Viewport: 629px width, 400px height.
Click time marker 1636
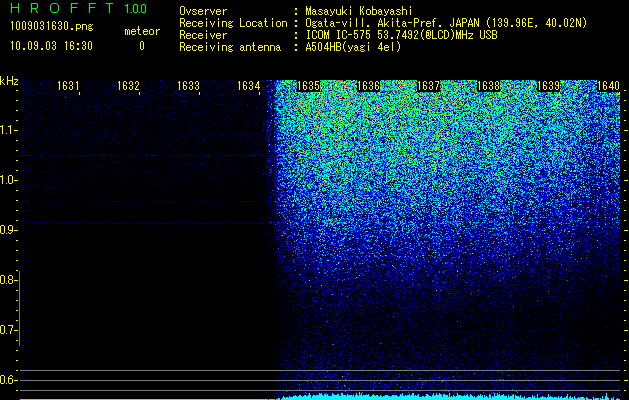click(x=368, y=85)
